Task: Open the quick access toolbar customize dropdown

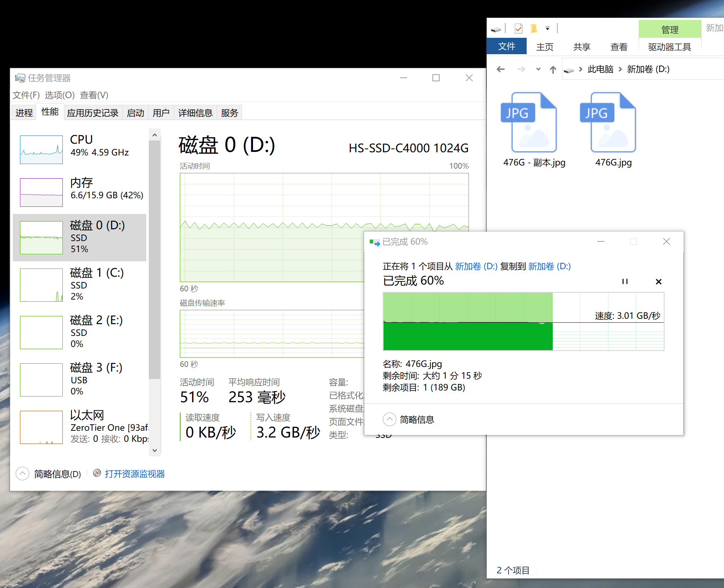Action: point(547,28)
